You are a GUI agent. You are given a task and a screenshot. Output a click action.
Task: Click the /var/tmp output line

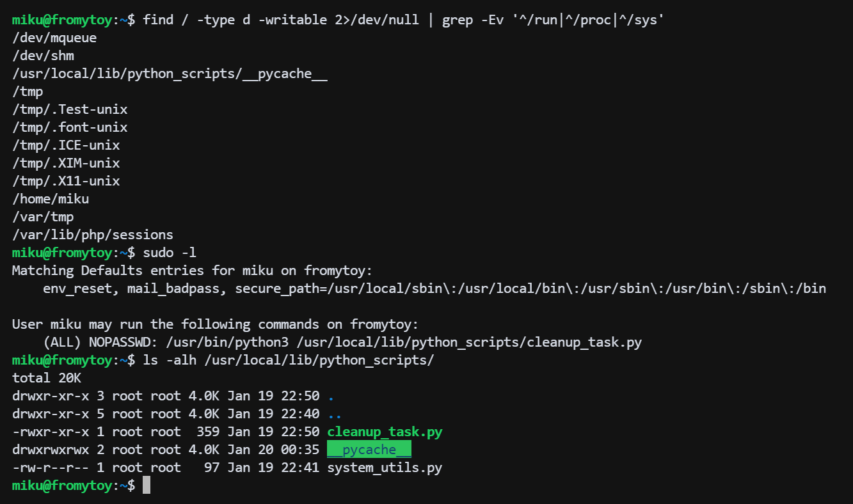tap(43, 217)
